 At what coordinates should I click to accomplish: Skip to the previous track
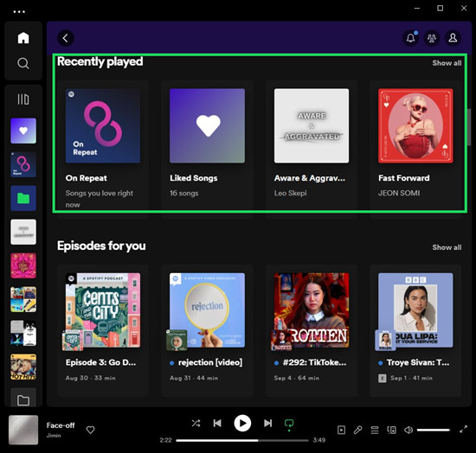(217, 423)
